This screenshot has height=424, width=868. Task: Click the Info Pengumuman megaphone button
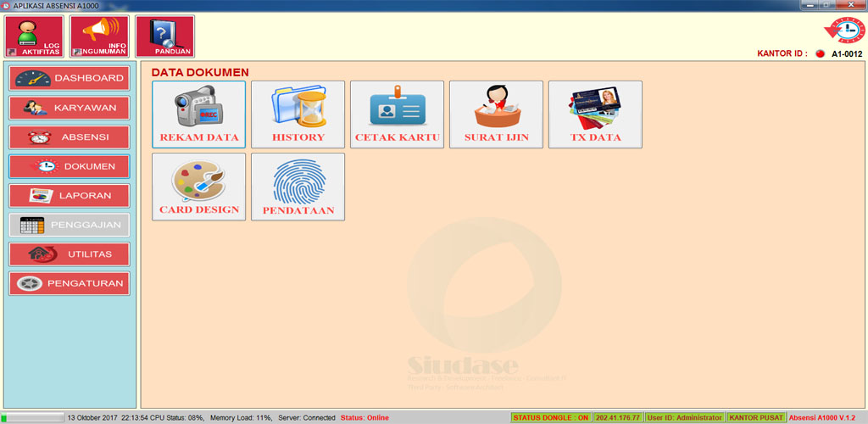99,36
